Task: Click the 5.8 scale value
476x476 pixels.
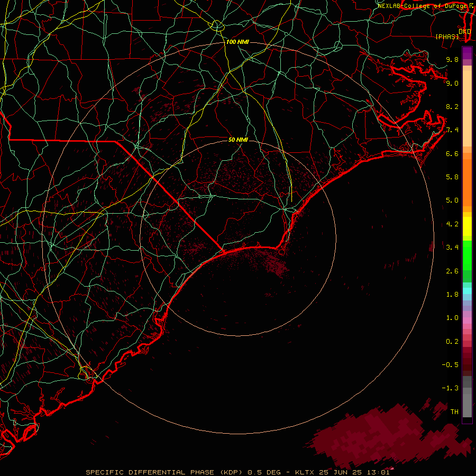Action: pos(452,177)
